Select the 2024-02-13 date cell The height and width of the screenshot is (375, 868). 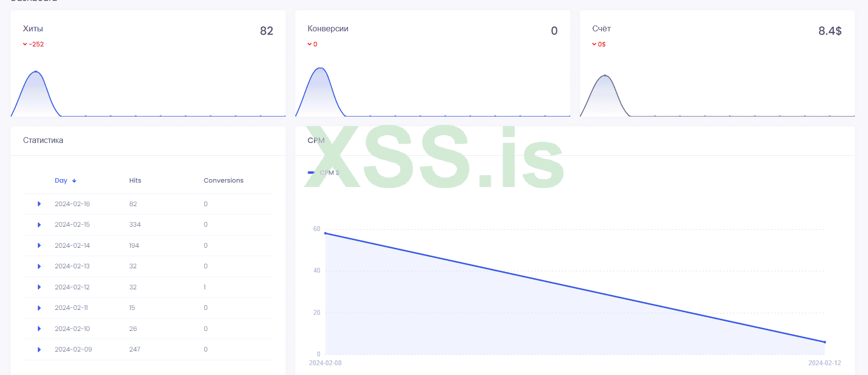click(x=72, y=266)
